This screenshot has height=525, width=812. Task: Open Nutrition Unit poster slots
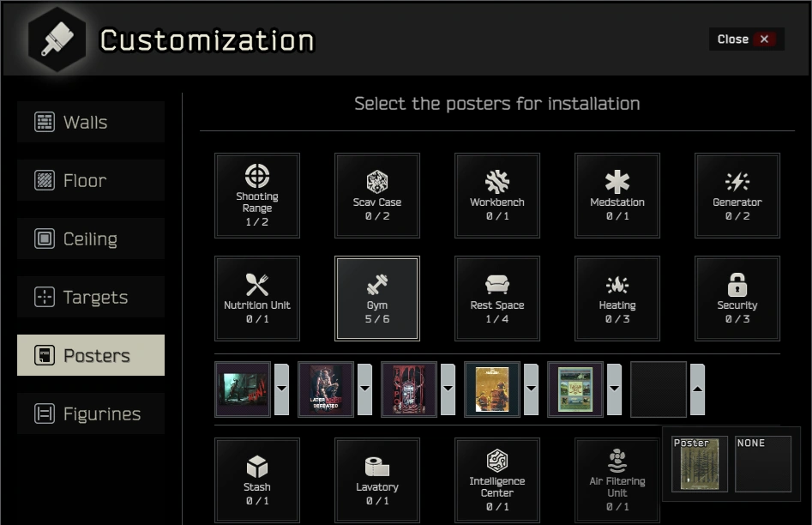point(257,299)
